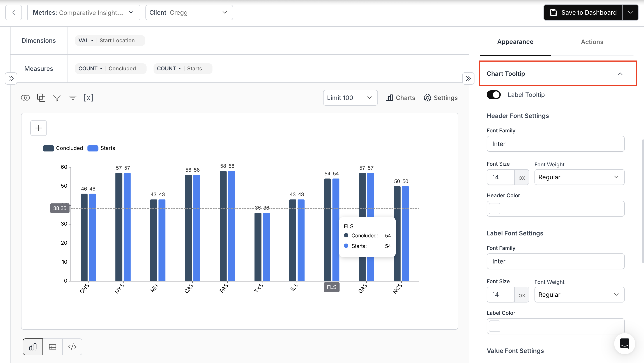Open the sort lines icon
This screenshot has width=644, height=363.
(x=73, y=98)
